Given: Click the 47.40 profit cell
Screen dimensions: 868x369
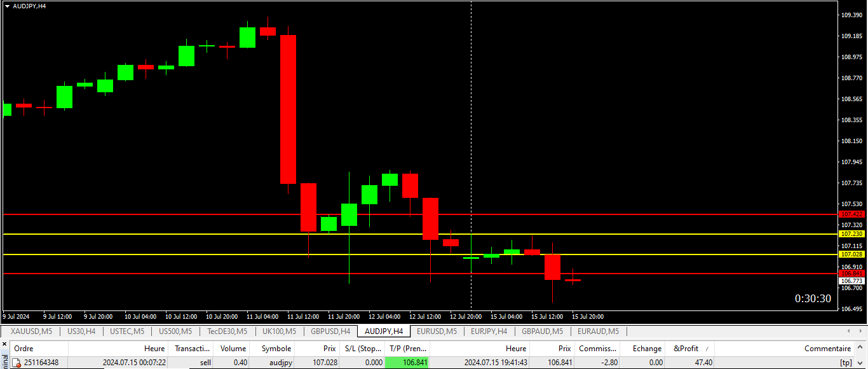Looking at the screenshot, I should [690, 363].
